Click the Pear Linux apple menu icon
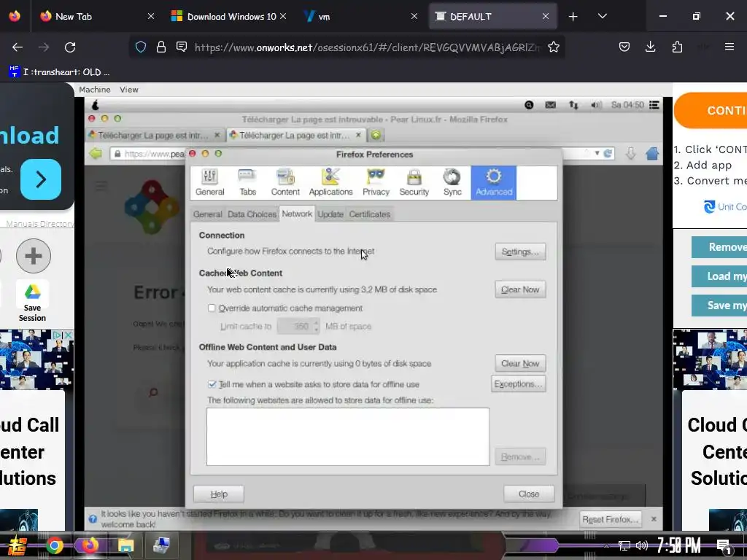 point(95,105)
